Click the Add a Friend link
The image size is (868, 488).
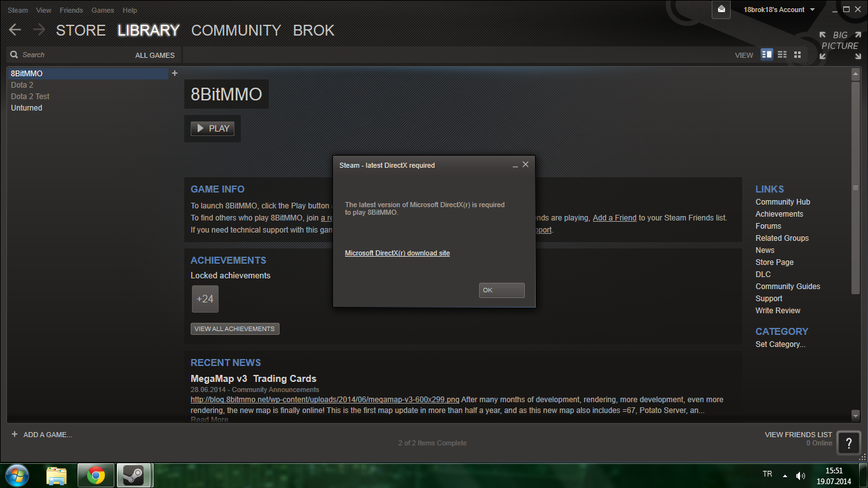pos(614,217)
